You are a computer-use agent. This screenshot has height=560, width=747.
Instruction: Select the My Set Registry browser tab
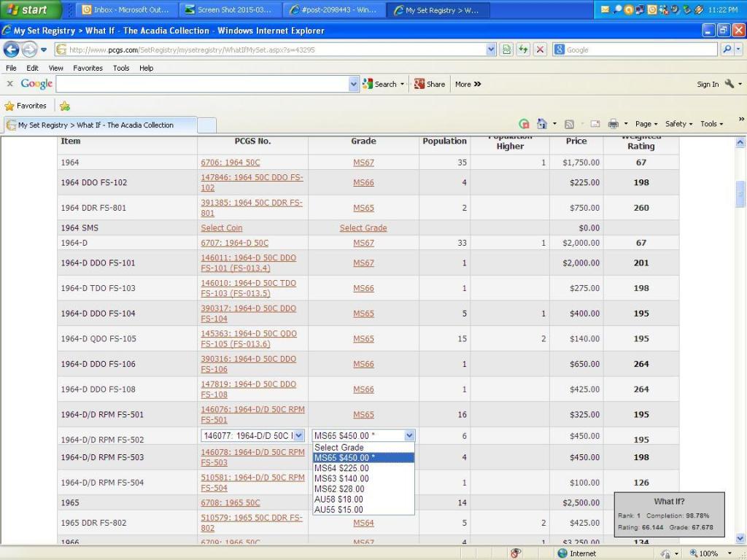[x=100, y=125]
